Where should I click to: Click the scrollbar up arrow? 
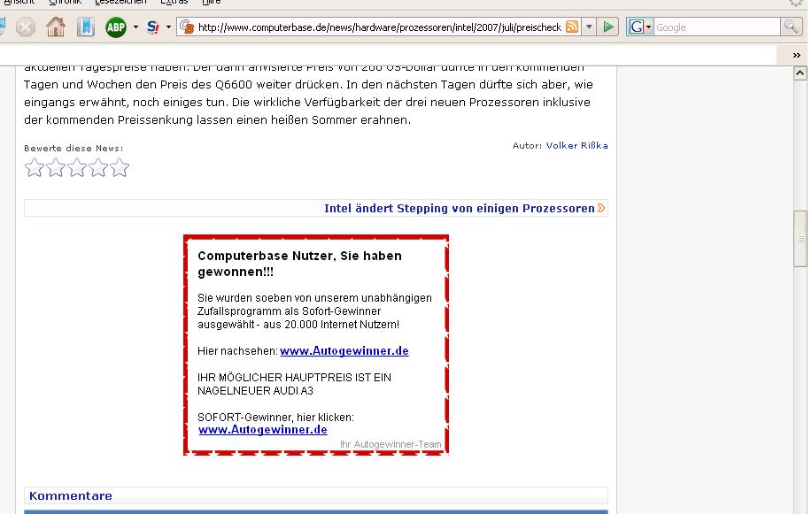pyautogui.click(x=800, y=73)
